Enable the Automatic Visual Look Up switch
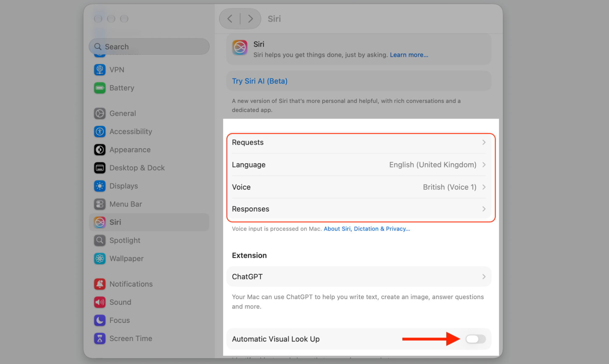Image resolution: width=609 pixels, height=364 pixels. [475, 339]
